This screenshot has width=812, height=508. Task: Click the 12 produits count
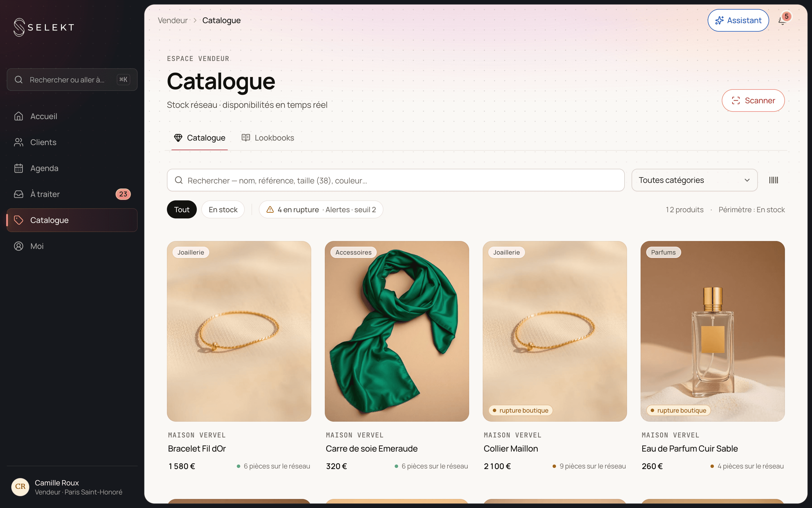coord(685,210)
